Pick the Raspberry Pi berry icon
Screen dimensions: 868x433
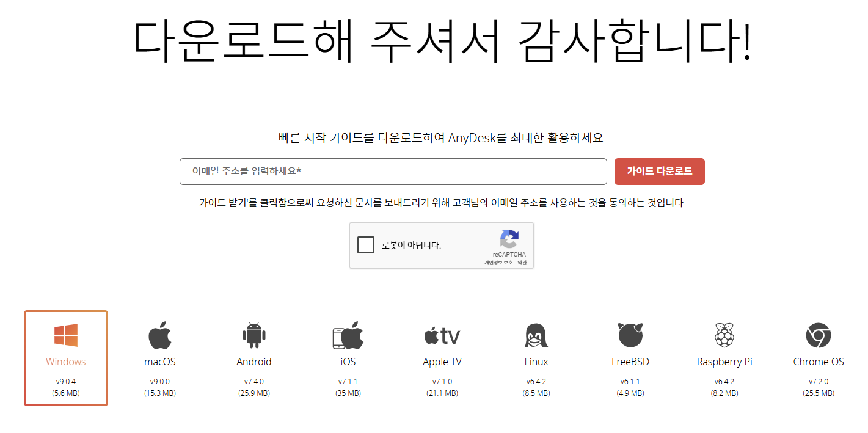click(x=724, y=336)
